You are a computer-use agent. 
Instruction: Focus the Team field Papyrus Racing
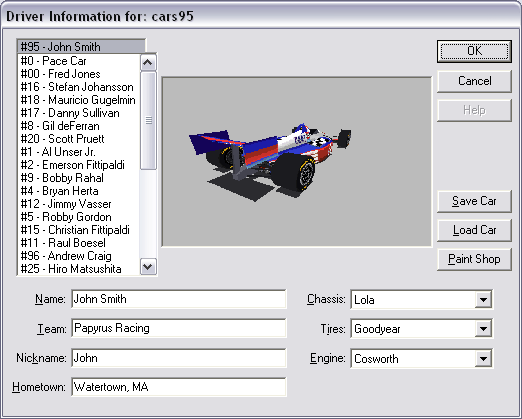pos(179,328)
